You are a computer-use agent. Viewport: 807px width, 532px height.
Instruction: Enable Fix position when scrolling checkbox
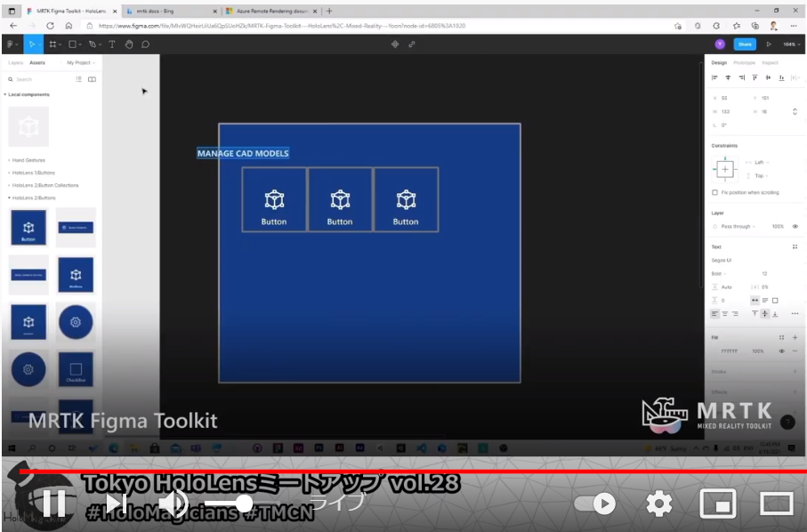point(714,192)
